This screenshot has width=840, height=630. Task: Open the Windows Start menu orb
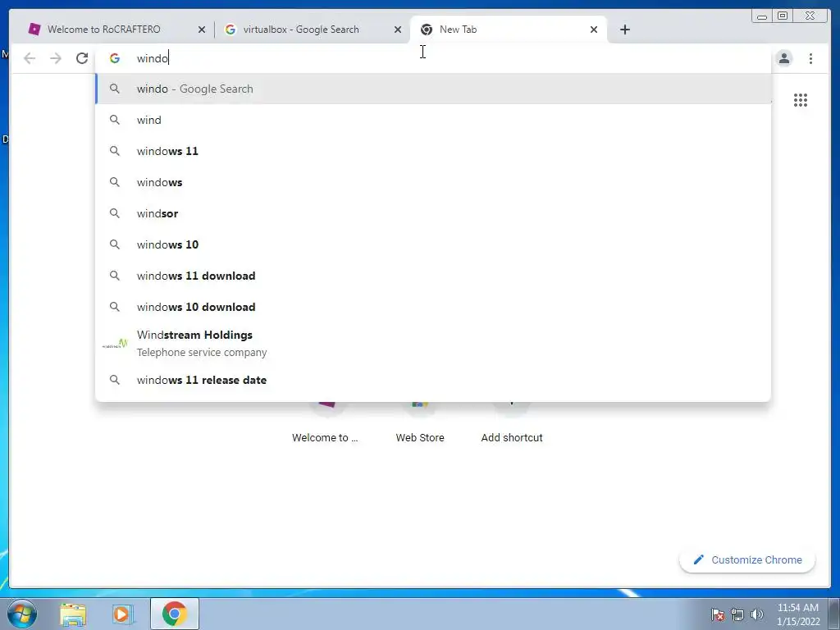22,614
